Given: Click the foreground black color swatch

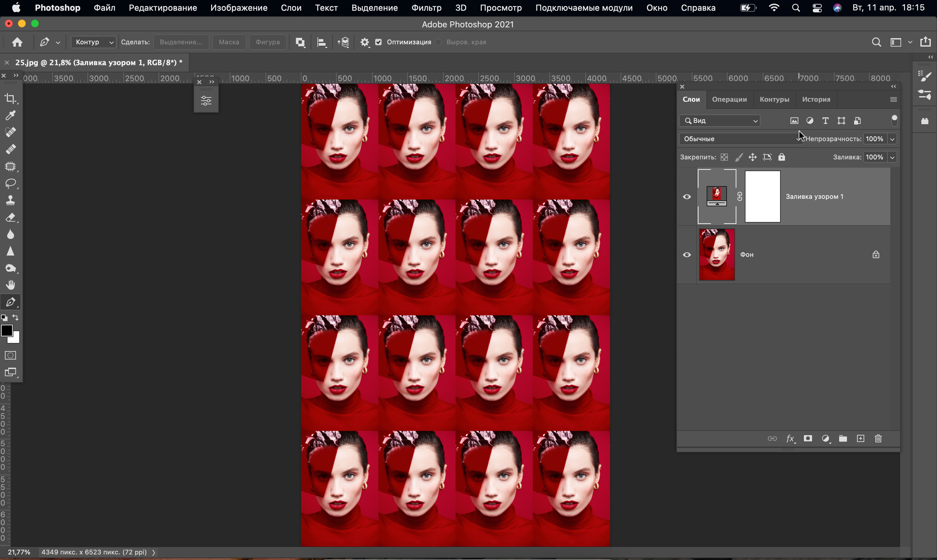Looking at the screenshot, I should coord(7,331).
